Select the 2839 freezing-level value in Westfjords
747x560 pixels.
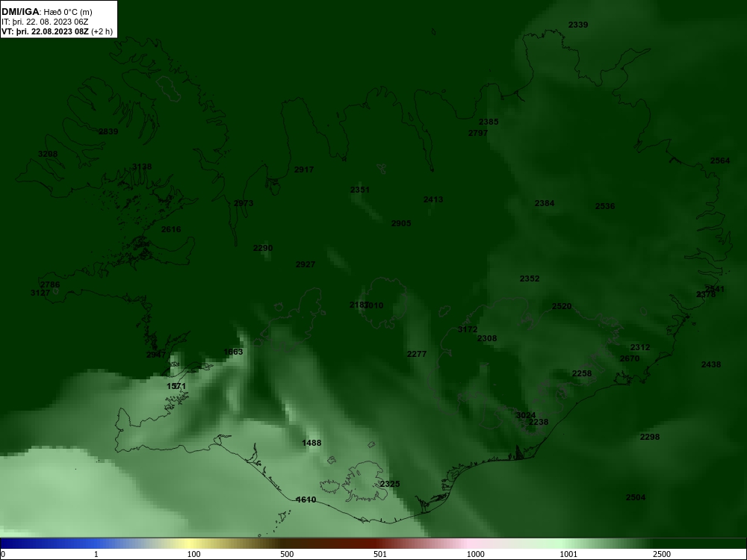[x=108, y=131]
